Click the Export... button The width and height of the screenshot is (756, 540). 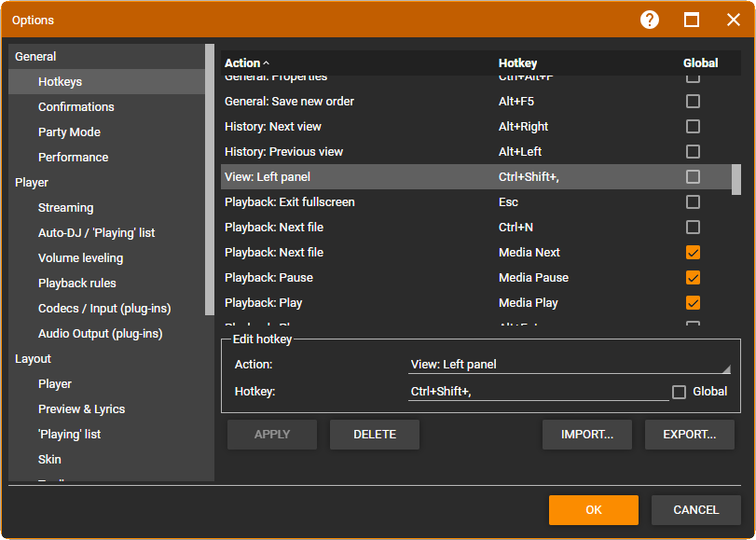(689, 435)
